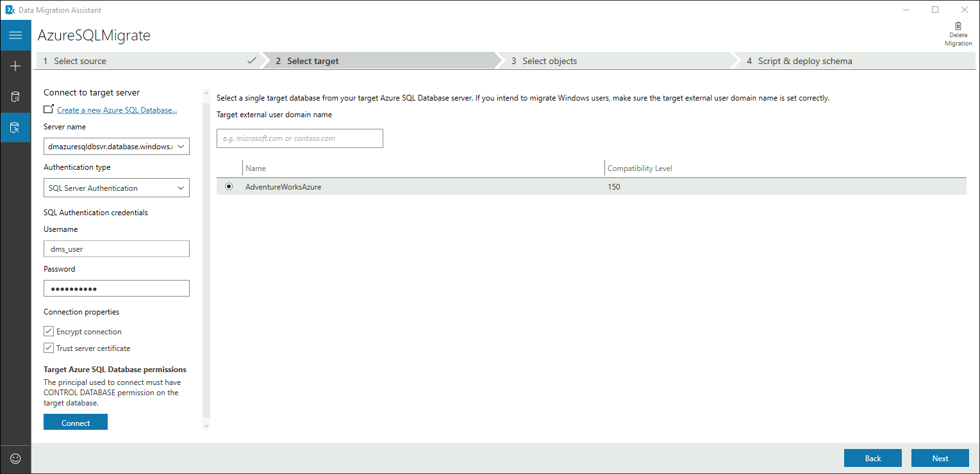Toggle the Encrypt connection checkbox
Screen dimensions: 980x474
click(x=49, y=331)
